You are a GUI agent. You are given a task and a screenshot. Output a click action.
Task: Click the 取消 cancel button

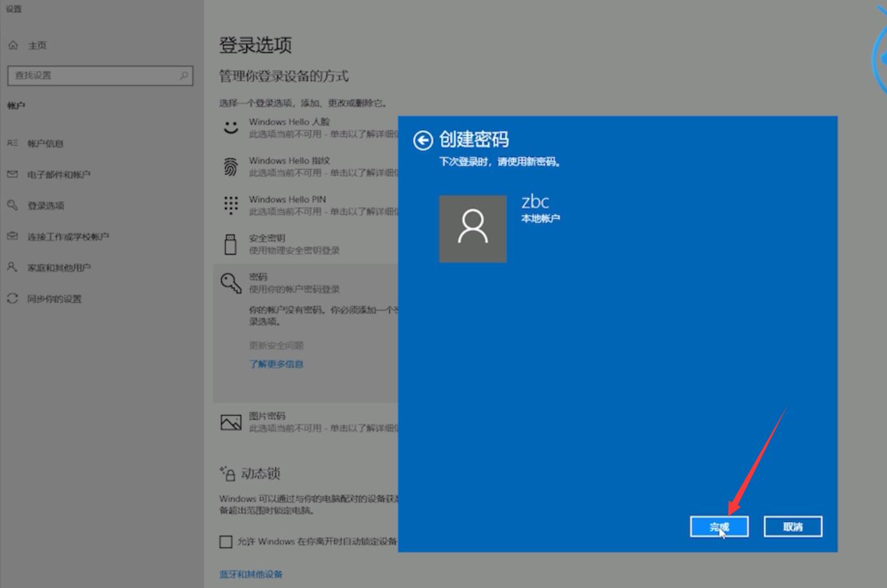[793, 527]
